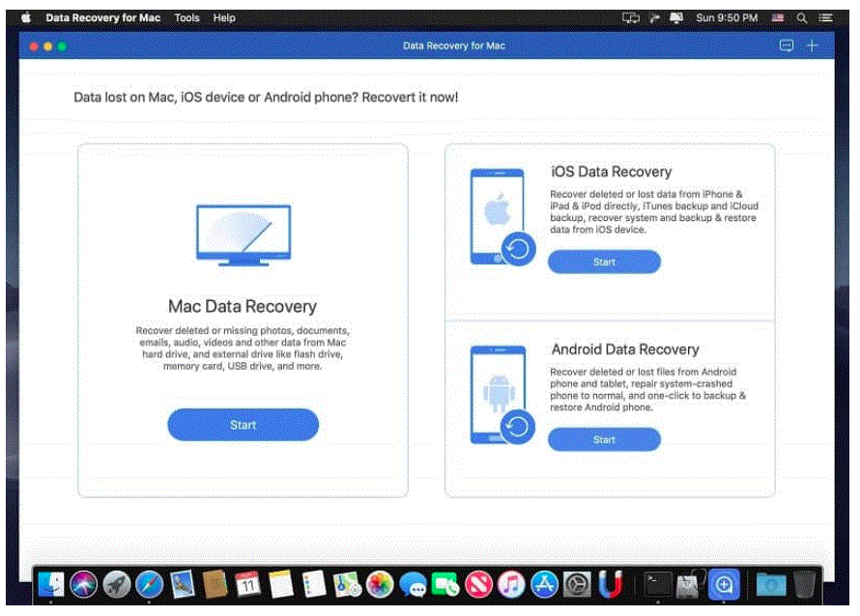Click the US flag input source icon
The width and height of the screenshot is (860, 616).
[x=778, y=18]
